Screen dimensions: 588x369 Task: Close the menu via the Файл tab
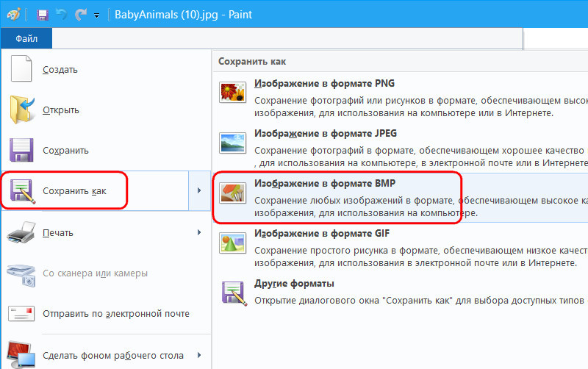click(26, 37)
